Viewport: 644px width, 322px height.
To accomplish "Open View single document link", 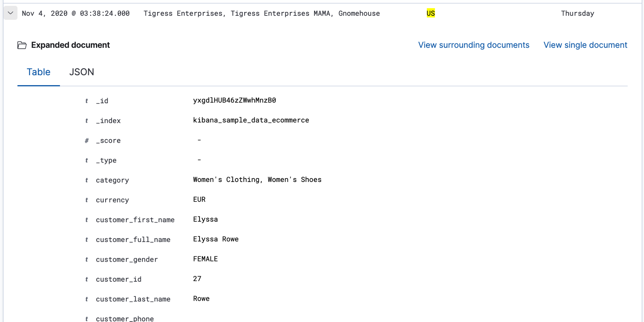I will (585, 45).
